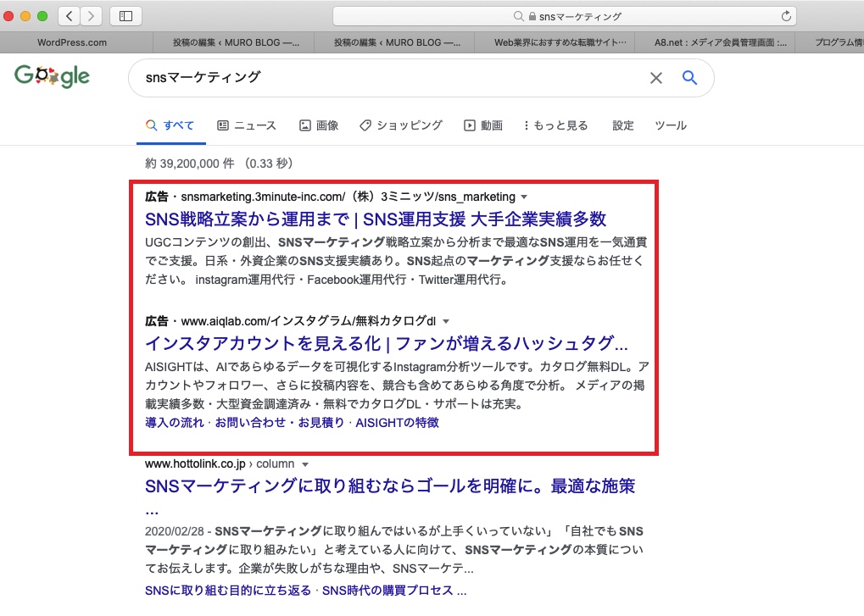This screenshot has height=616, width=864.
Task: Select the 動画 search tab
Action: pyautogui.click(x=483, y=125)
